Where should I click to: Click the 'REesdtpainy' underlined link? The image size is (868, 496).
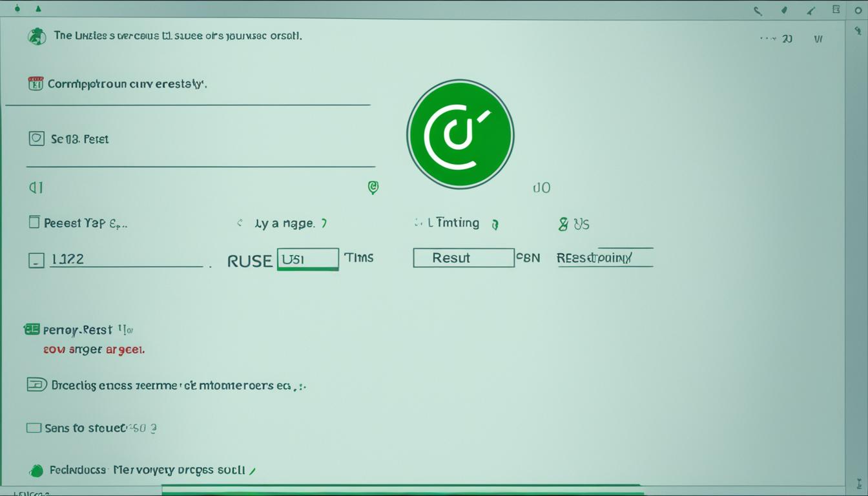604,258
